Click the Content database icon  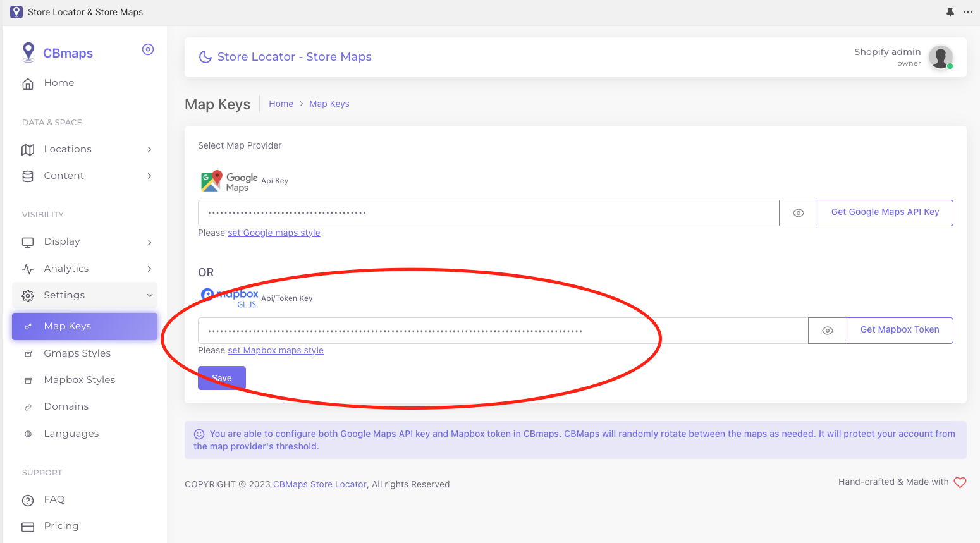point(28,176)
